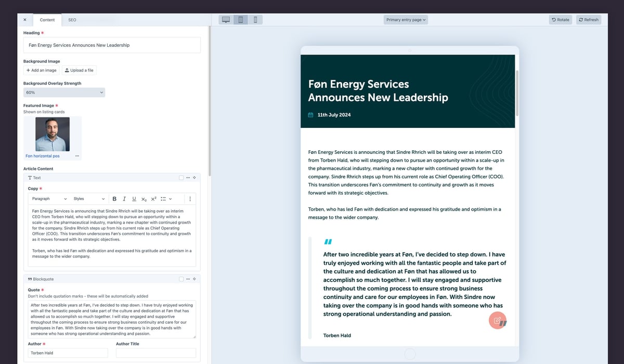Click the calendar icon beside 11th July 2024
Viewport: 624px width, 364px height.
(x=311, y=115)
